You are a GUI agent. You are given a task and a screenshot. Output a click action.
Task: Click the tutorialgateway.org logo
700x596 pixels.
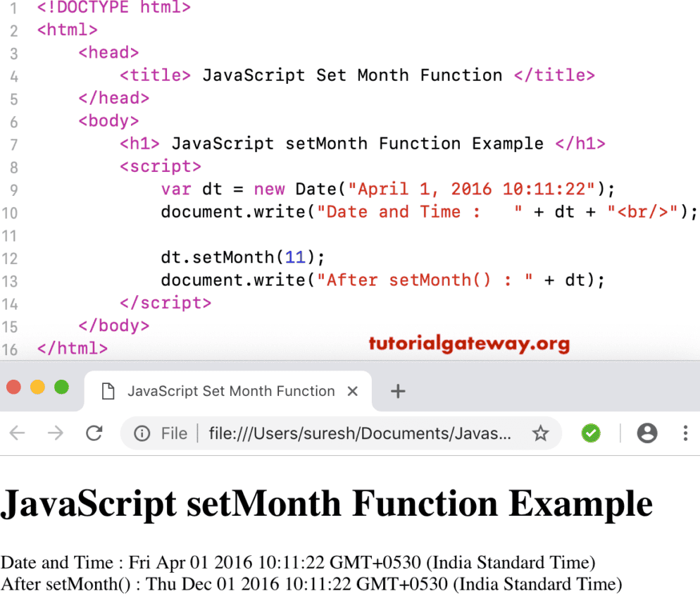tap(469, 344)
